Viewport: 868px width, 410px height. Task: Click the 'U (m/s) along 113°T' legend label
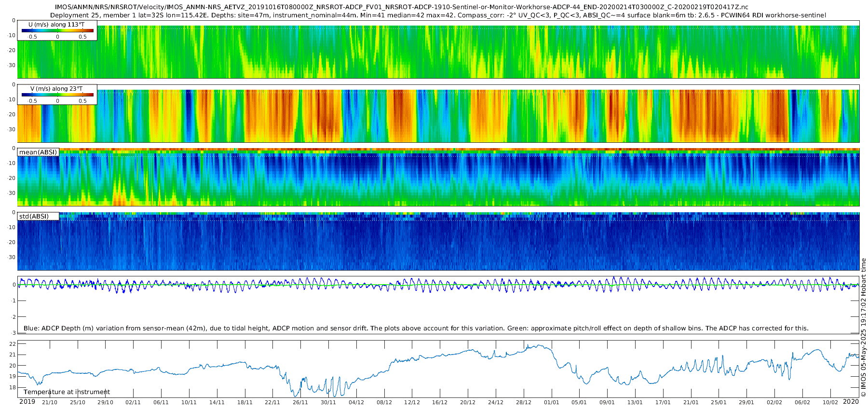click(57, 25)
